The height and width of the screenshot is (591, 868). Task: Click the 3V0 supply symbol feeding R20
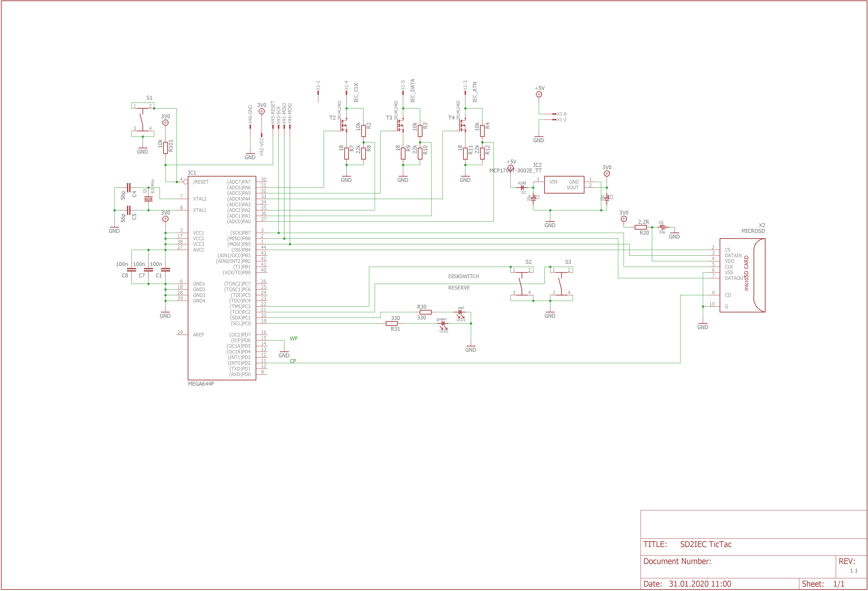tap(623, 219)
